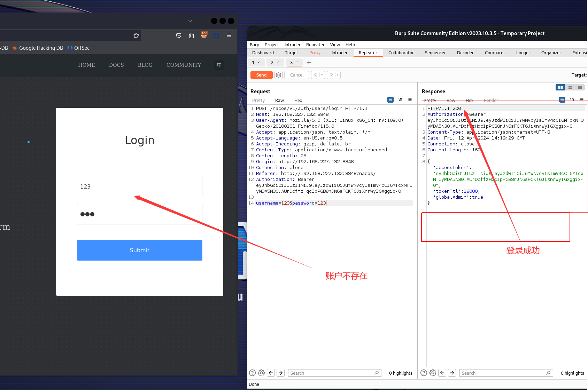Expand the forward-history dropdown arrow

pos(338,75)
